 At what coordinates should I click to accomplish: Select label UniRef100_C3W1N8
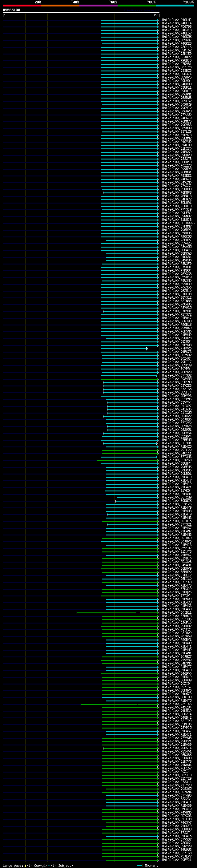[x=176, y=382]
